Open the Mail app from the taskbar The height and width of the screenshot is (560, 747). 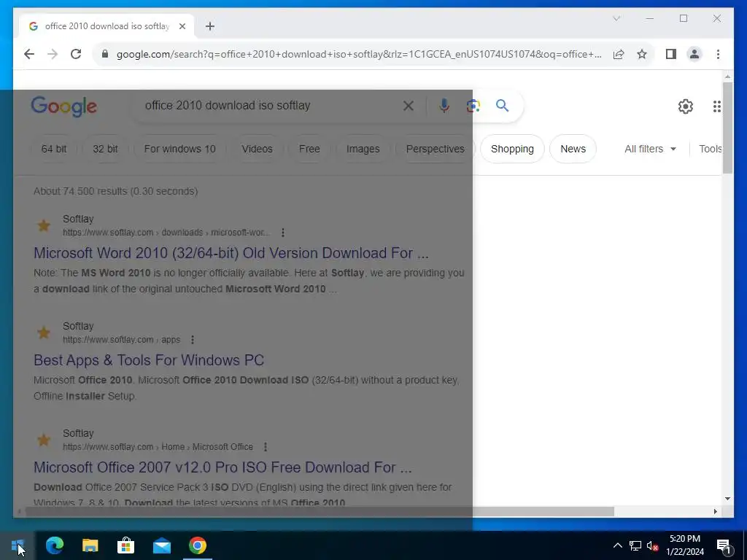click(161, 545)
